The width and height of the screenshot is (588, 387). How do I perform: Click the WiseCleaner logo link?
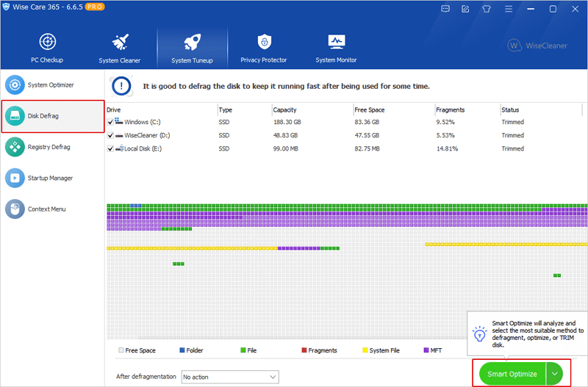click(x=537, y=46)
